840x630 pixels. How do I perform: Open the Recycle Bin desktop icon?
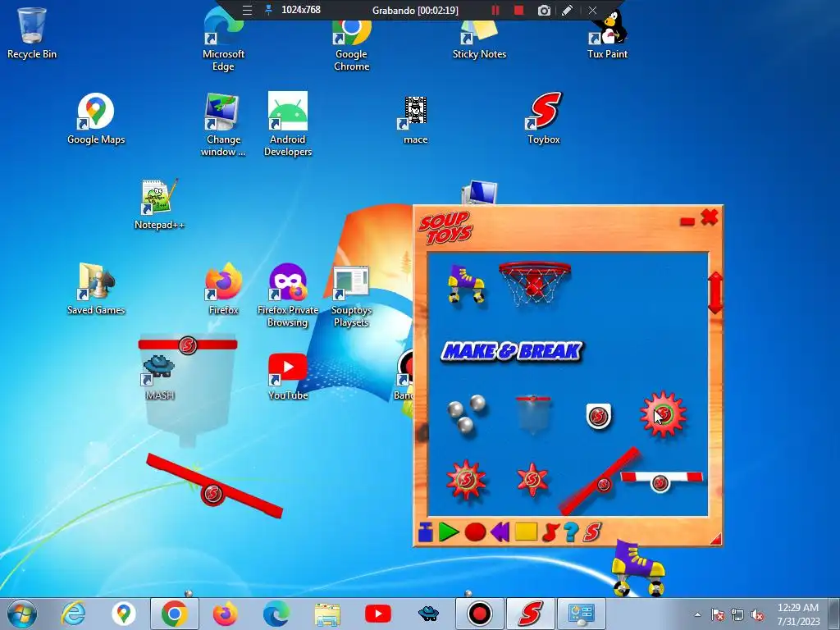coord(32,33)
